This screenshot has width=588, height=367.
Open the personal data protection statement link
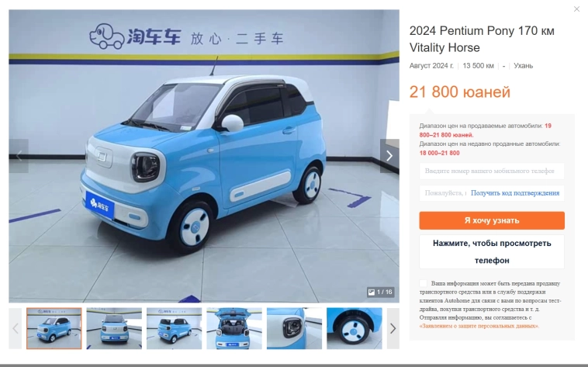point(479,326)
